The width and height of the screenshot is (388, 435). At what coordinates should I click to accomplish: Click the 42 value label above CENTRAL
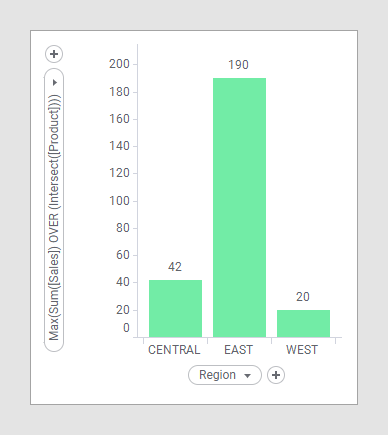point(175,267)
